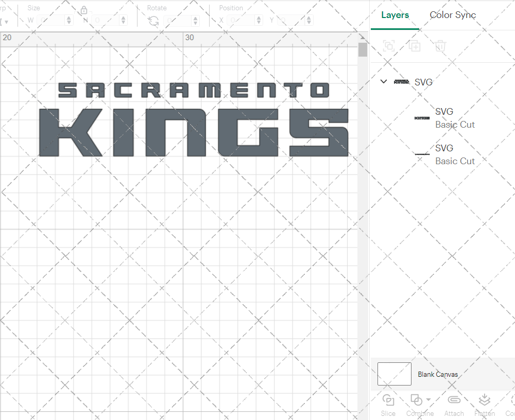
Task: Click the Width stepper arrows
Action: 68,21
